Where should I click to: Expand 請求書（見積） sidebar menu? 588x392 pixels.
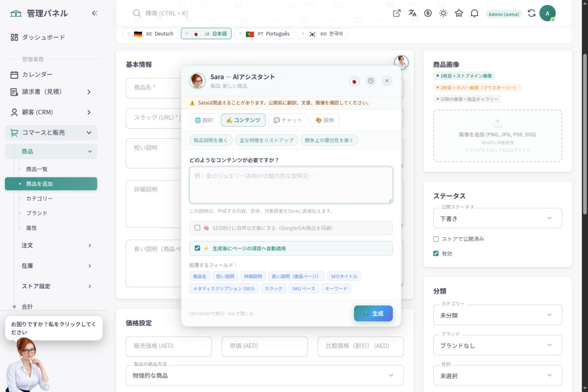(51, 92)
